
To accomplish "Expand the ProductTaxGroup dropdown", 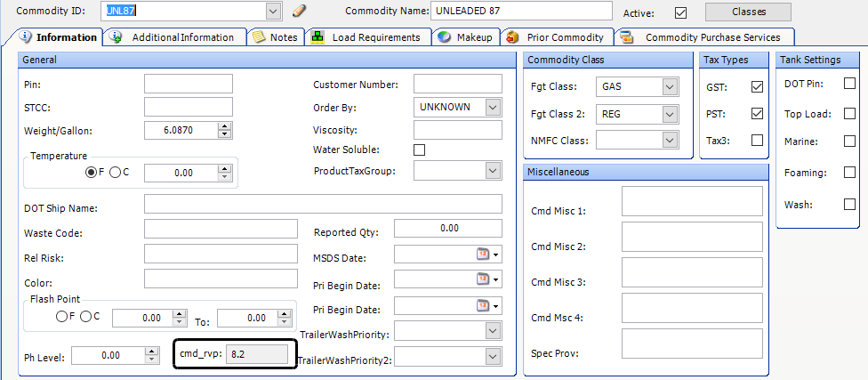I will point(492,171).
